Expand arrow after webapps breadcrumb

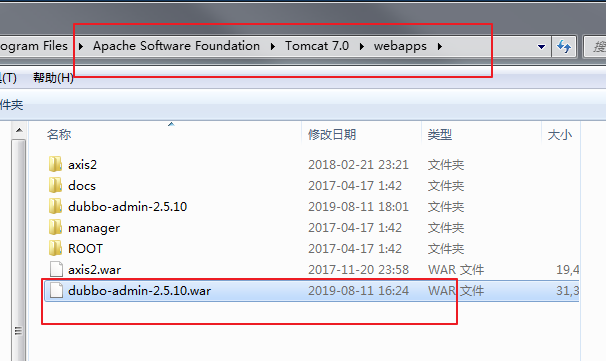tap(440, 46)
